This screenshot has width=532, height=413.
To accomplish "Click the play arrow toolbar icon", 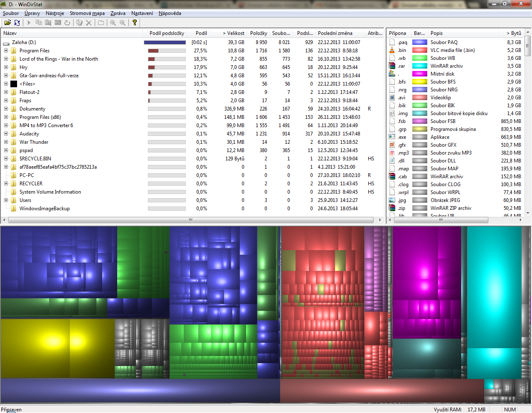I will [29, 23].
